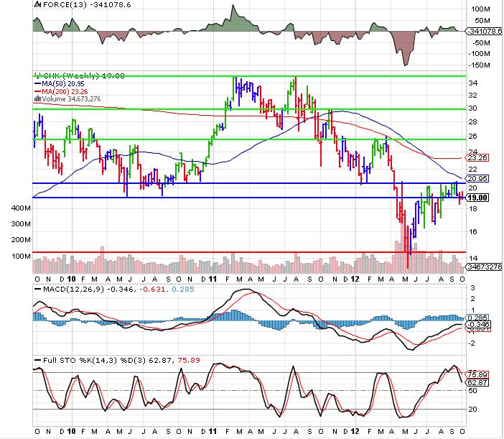The height and width of the screenshot is (439, 504).
Task: Click the small Force indicator icon
Action: point(37,4)
